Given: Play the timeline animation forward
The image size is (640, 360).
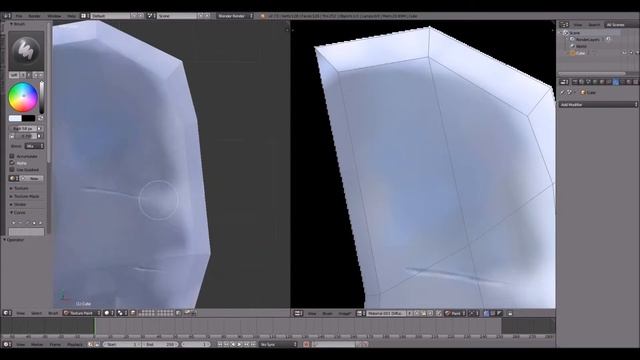Looking at the screenshot, I should 240,344.
